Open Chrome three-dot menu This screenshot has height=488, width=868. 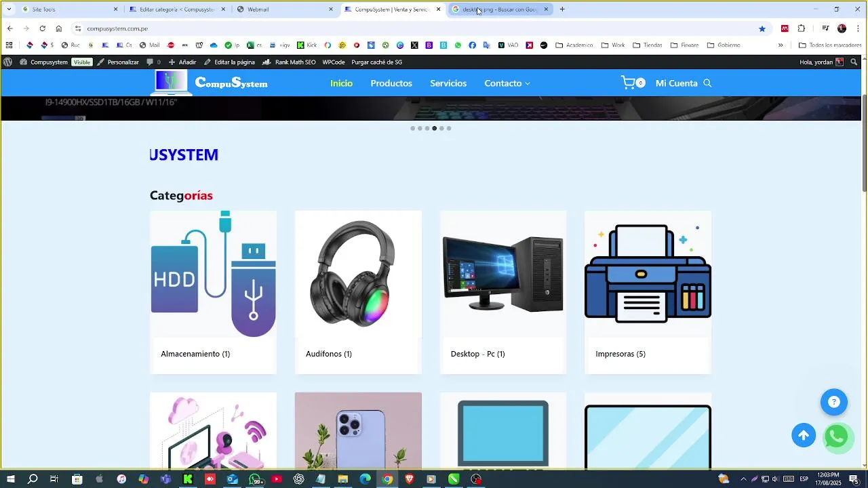point(859,28)
